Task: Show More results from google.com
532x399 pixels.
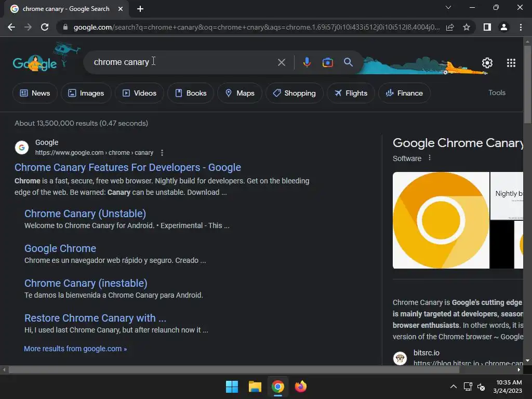Action: 75,349
